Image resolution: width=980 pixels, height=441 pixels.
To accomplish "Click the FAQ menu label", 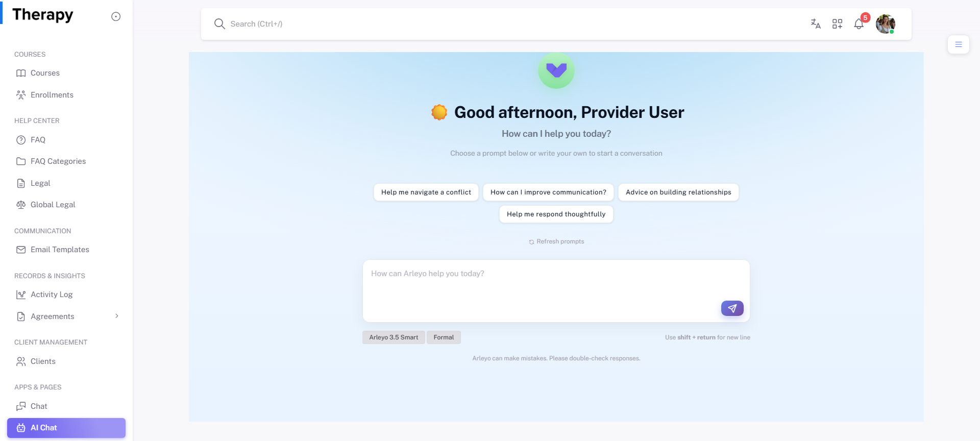I will pyautogui.click(x=38, y=140).
